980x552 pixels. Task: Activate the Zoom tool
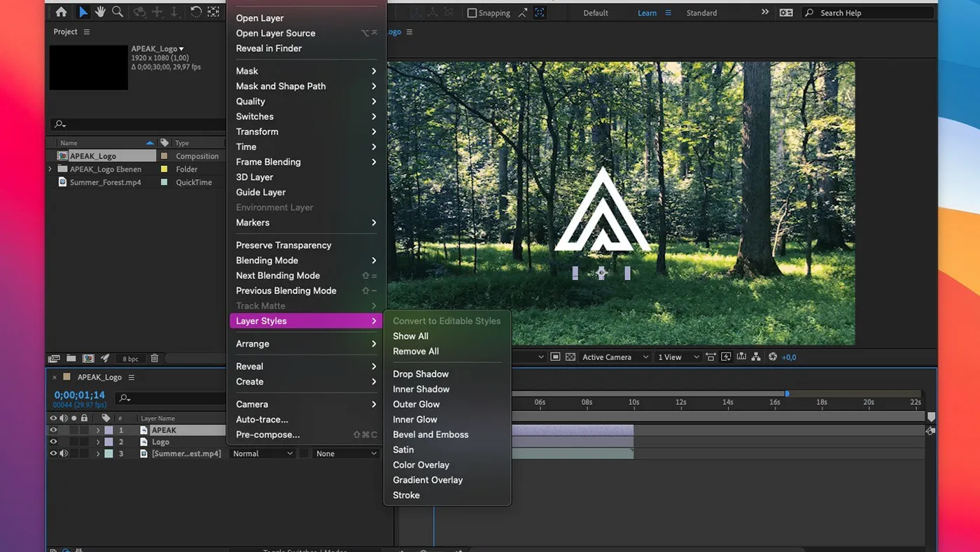click(x=117, y=11)
